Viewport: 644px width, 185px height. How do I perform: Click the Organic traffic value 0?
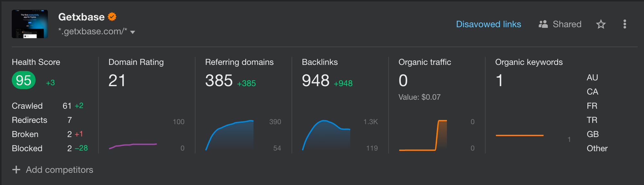pos(403,80)
